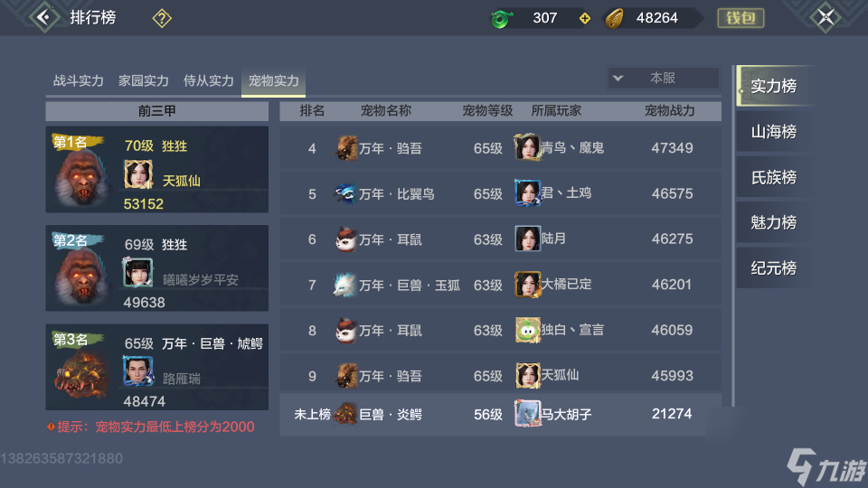The image size is (868, 488).
Task: Open the 钱包 wallet button
Action: point(741,18)
